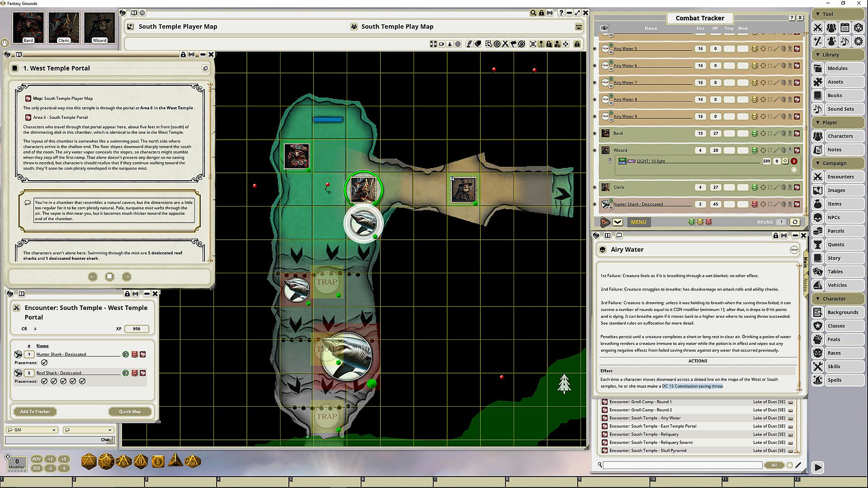Click the d20 die icon
868x488 pixels.
click(x=89, y=461)
